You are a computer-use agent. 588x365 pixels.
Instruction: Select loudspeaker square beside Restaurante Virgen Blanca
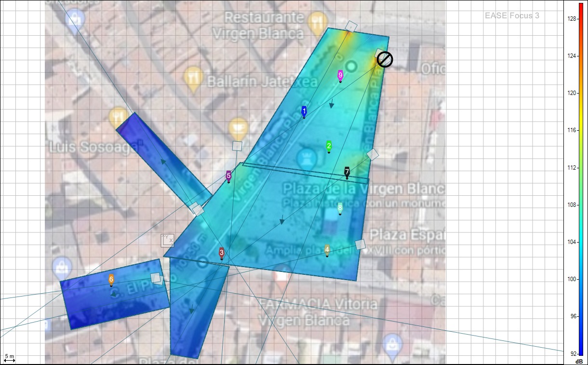click(x=351, y=26)
